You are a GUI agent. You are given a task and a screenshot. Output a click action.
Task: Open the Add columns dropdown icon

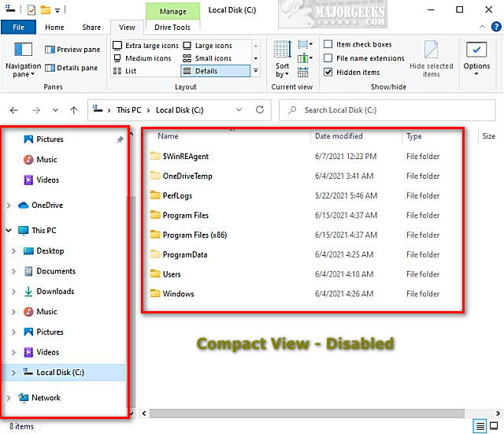305,58
